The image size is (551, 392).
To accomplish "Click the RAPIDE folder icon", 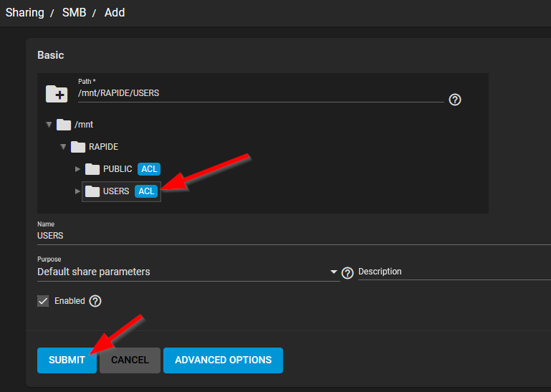I will pyautogui.click(x=78, y=147).
